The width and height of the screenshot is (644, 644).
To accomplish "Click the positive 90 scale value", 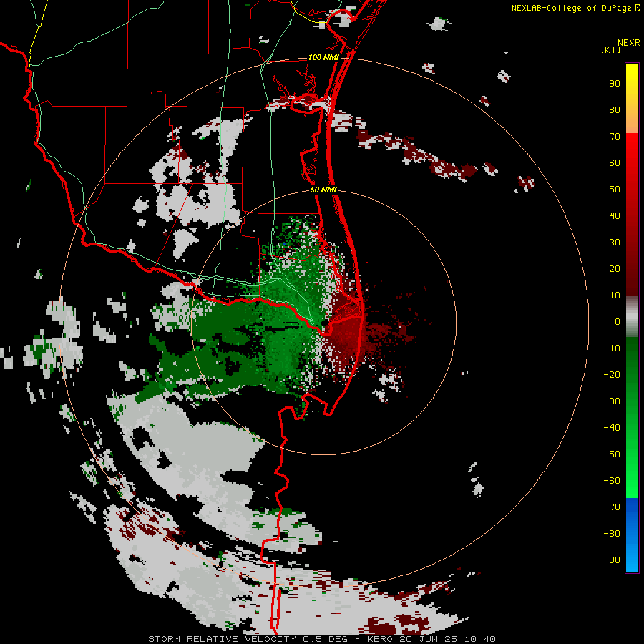I will pos(615,84).
